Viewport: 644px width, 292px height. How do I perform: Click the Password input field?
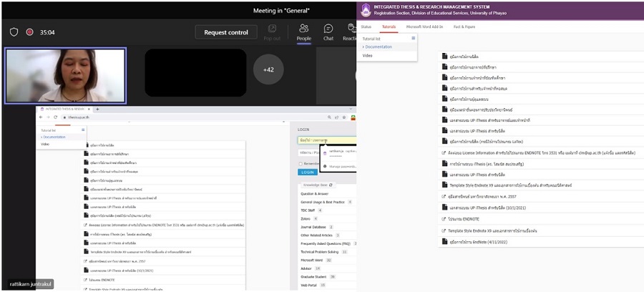(308, 152)
